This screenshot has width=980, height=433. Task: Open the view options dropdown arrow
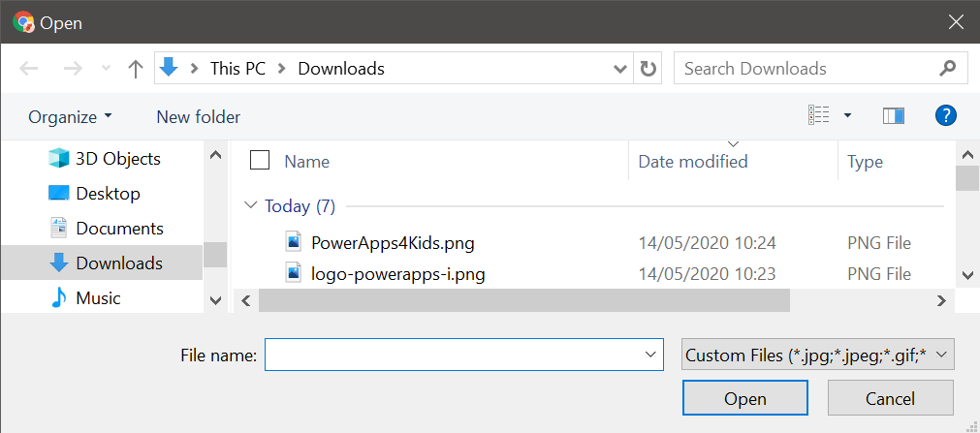pyautogui.click(x=847, y=115)
